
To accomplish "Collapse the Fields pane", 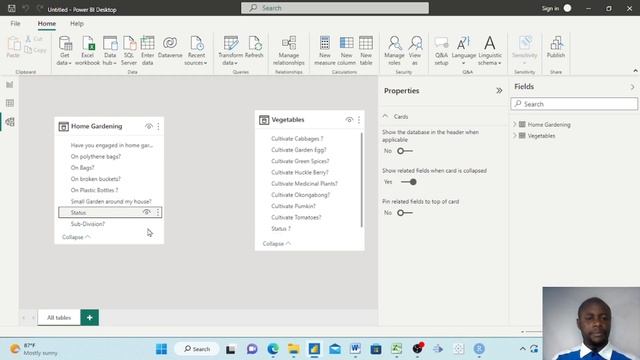I will click(632, 87).
